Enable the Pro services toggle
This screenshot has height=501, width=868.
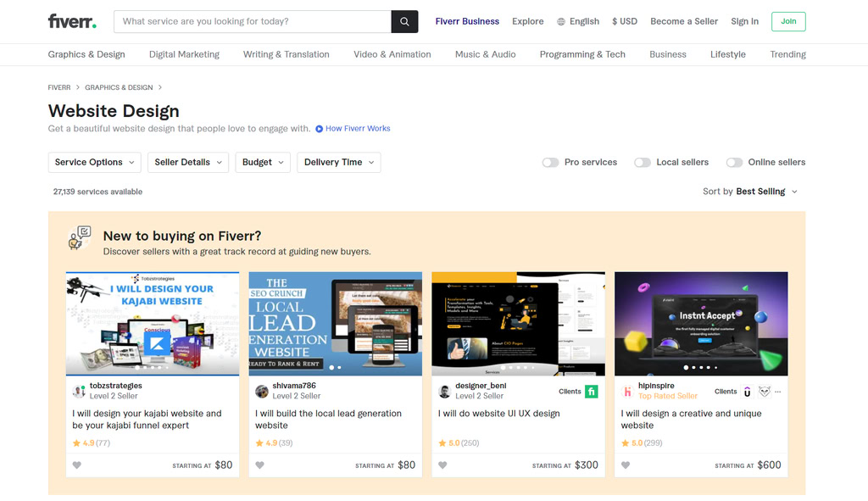[549, 161]
